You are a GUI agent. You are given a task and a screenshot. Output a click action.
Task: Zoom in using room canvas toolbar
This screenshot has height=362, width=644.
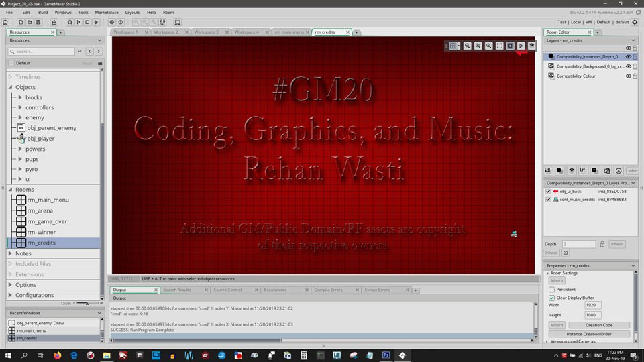pyautogui.click(x=489, y=46)
